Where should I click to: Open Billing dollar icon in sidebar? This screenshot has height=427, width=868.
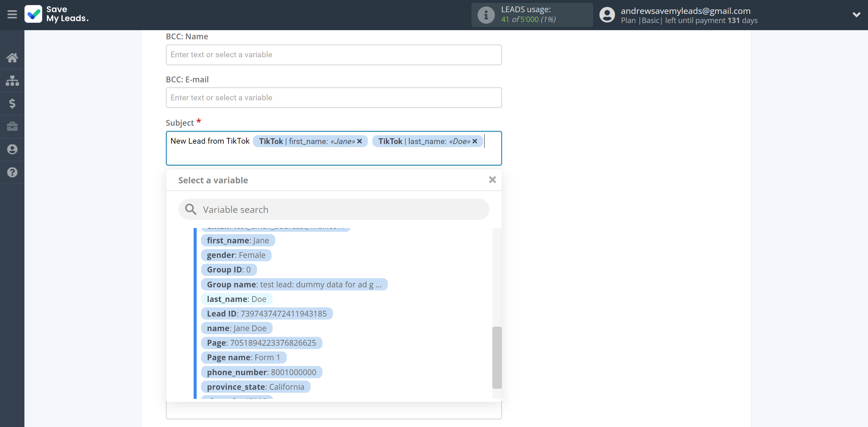[12, 103]
